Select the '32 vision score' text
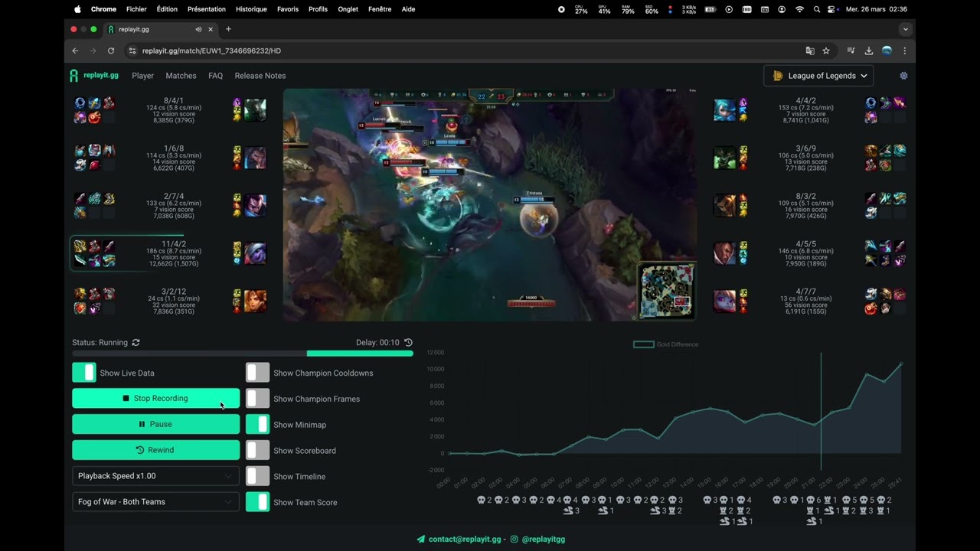 pyautogui.click(x=174, y=305)
